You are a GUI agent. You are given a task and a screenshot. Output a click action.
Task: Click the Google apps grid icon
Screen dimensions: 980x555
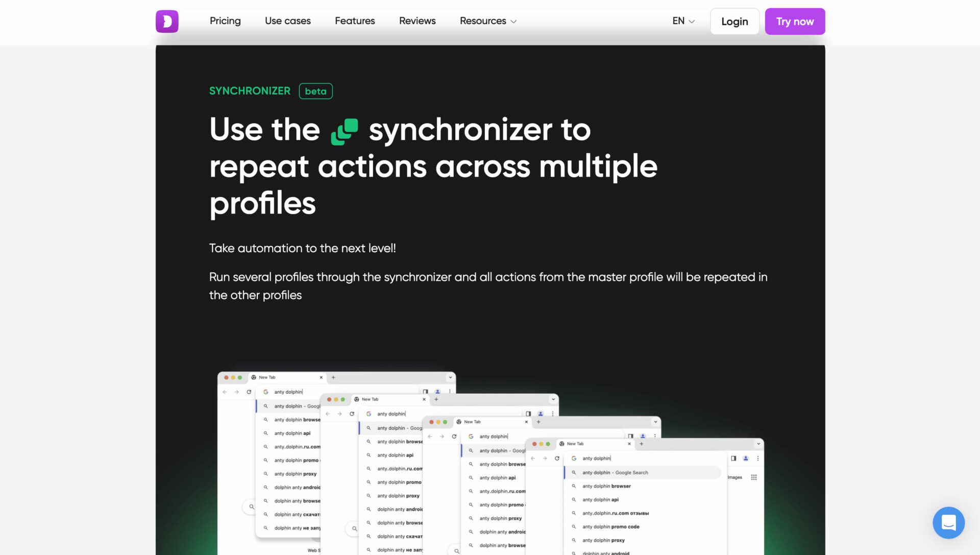coord(754,477)
